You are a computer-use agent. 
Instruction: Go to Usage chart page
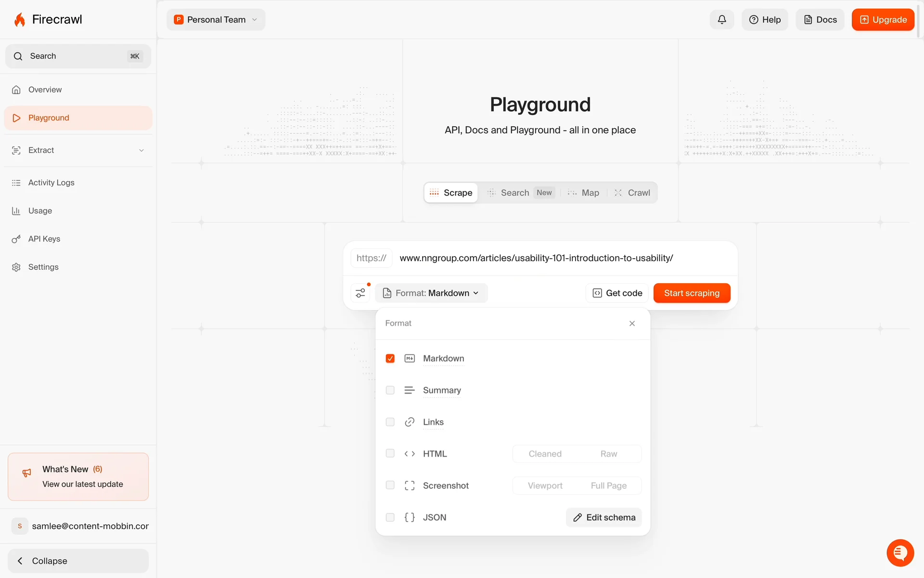40,211
